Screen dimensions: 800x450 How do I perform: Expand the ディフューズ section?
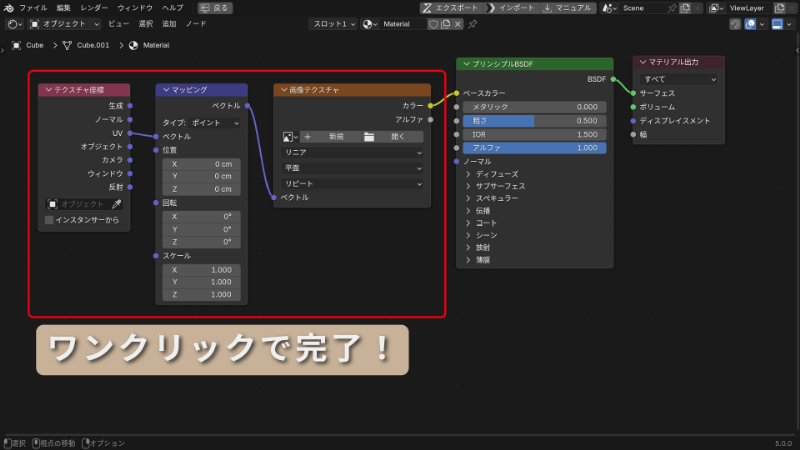pyautogui.click(x=468, y=174)
